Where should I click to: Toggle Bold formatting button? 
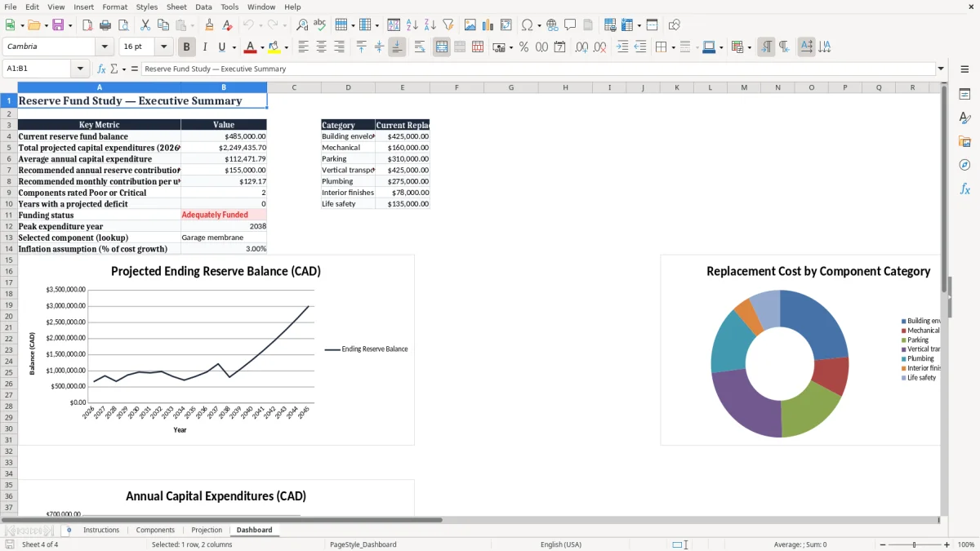tap(186, 47)
